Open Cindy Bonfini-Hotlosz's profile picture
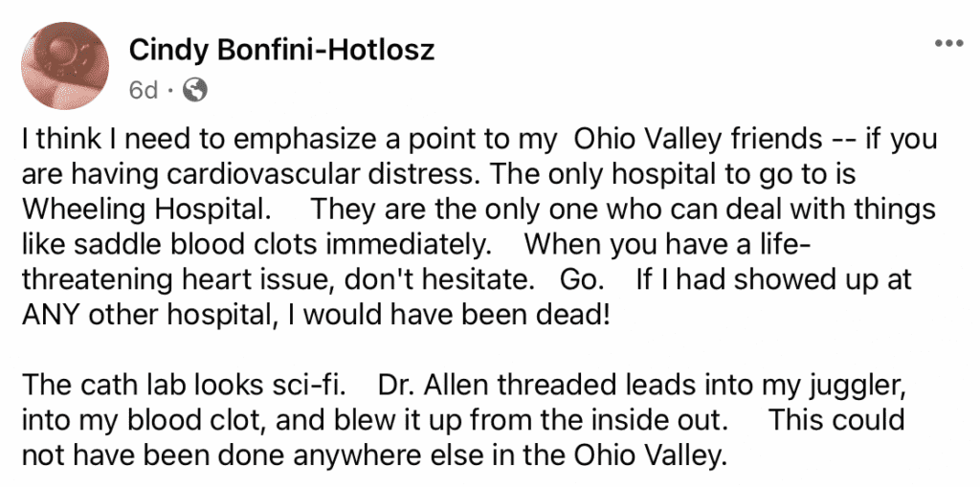The image size is (980, 487). (65, 66)
